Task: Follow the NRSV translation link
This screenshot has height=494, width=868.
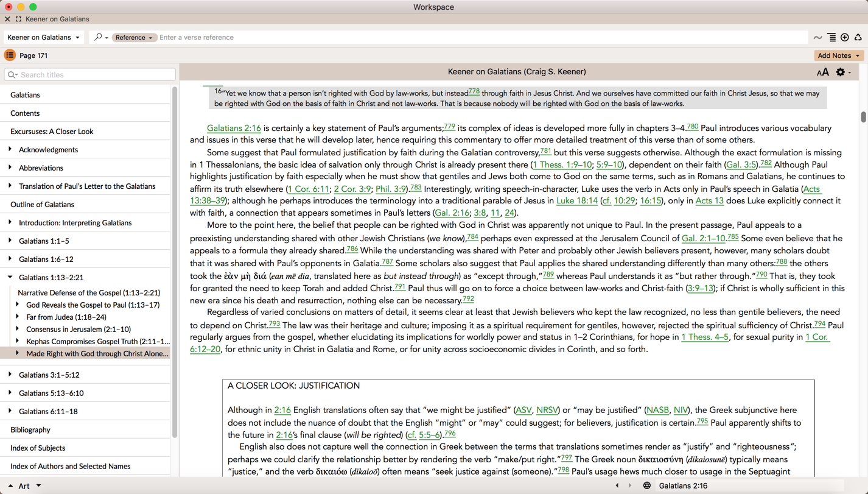Action: [547, 410]
